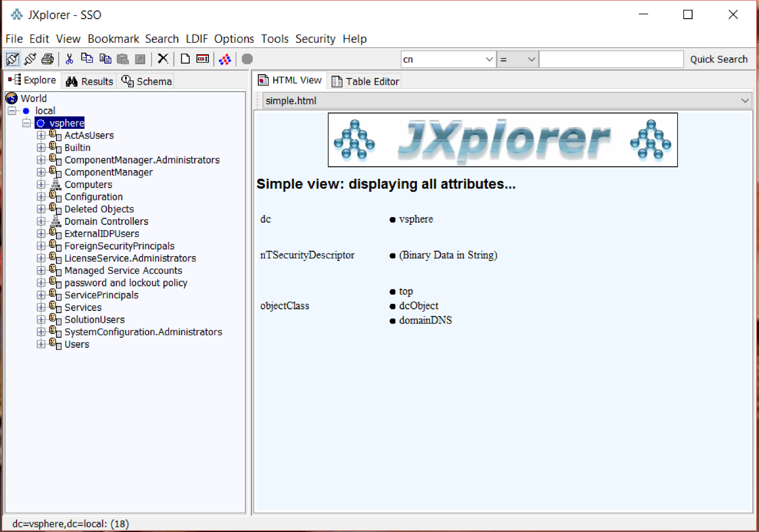
Task: Click the Users entry icon
Action: pyautogui.click(x=55, y=344)
